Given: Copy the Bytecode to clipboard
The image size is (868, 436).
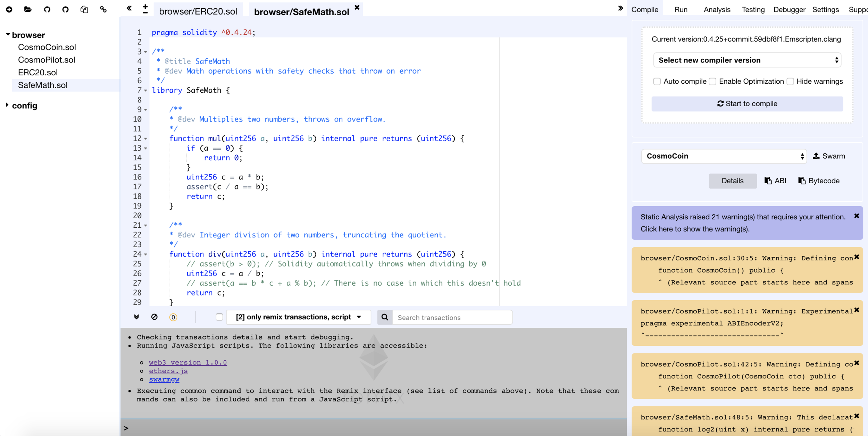Looking at the screenshot, I should click(819, 181).
